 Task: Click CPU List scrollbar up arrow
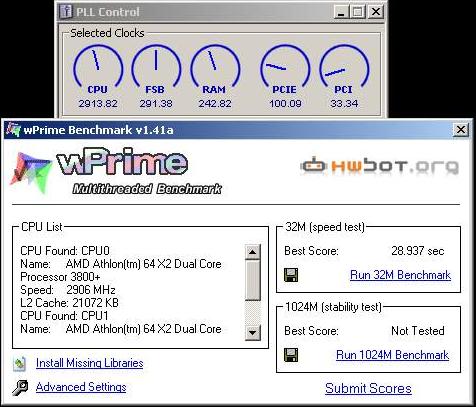point(252,252)
